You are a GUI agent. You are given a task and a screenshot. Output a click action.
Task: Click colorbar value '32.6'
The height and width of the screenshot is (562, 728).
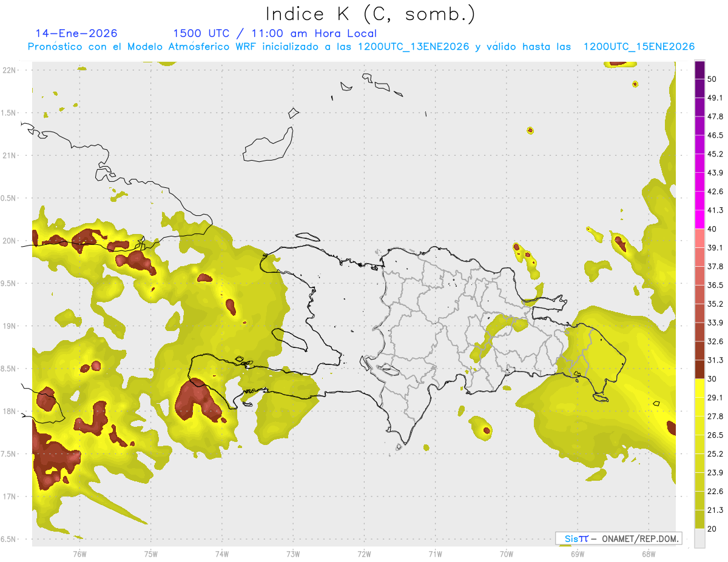point(715,341)
